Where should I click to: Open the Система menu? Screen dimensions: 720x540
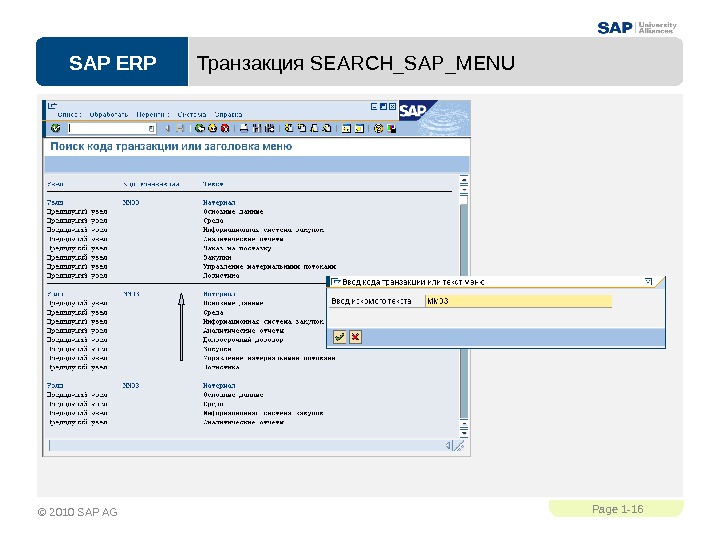192,114
